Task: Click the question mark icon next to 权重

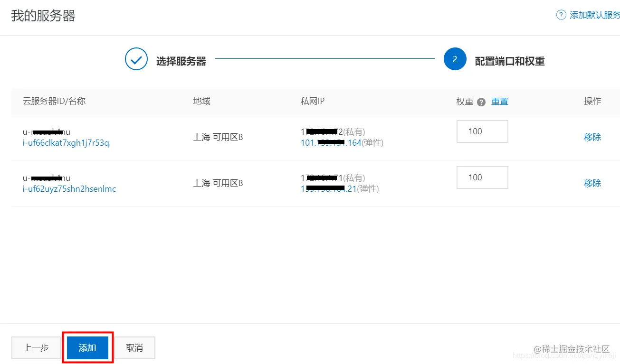Action: click(482, 101)
